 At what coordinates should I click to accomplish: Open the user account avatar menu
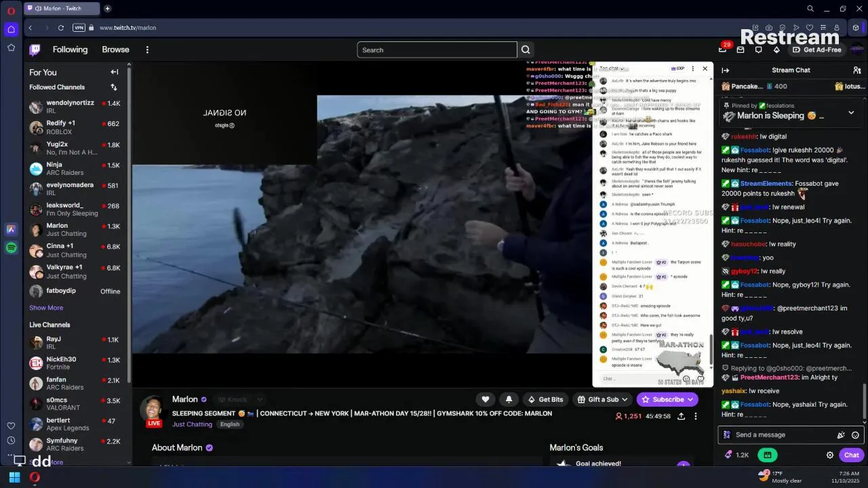(x=857, y=49)
